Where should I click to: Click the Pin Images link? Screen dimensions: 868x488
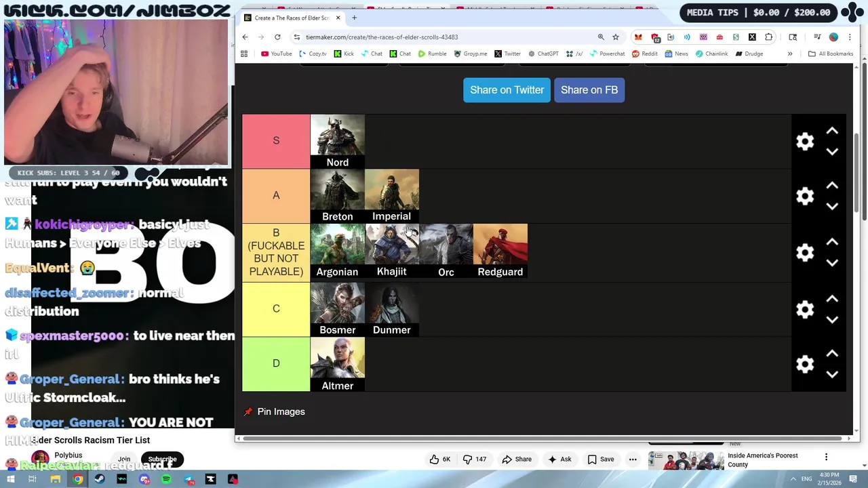[275, 412]
